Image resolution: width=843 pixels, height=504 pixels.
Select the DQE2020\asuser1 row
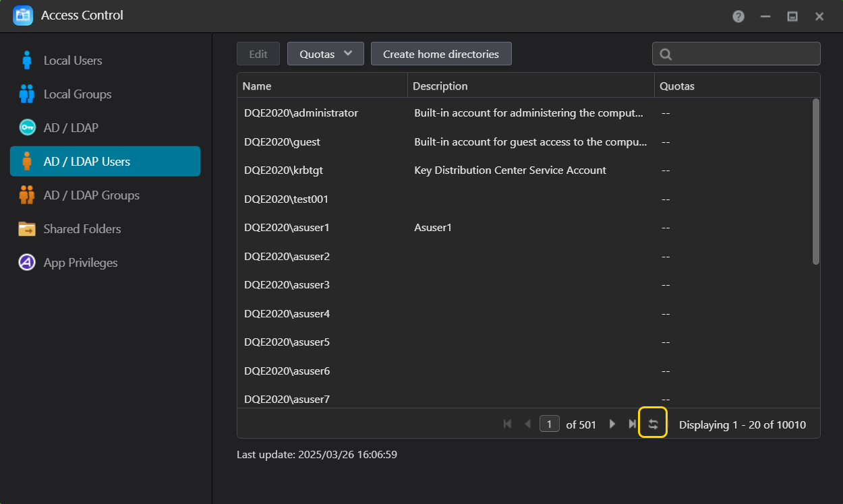(x=525, y=228)
